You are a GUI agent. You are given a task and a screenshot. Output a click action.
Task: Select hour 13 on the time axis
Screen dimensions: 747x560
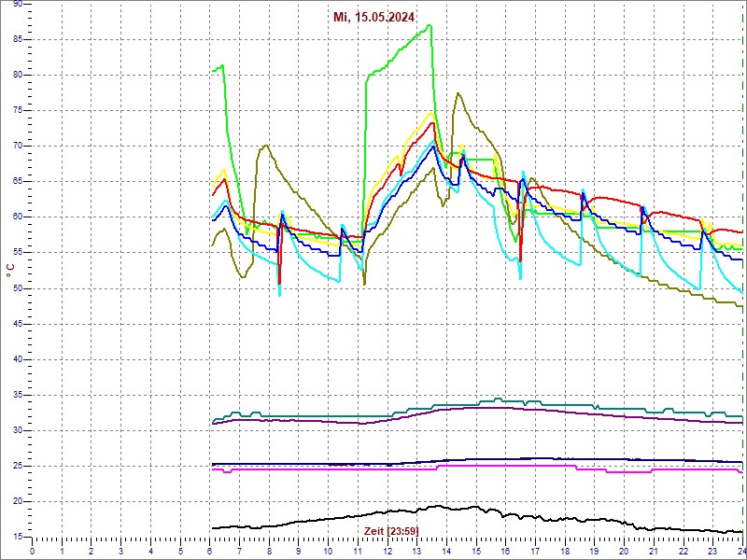click(x=416, y=551)
